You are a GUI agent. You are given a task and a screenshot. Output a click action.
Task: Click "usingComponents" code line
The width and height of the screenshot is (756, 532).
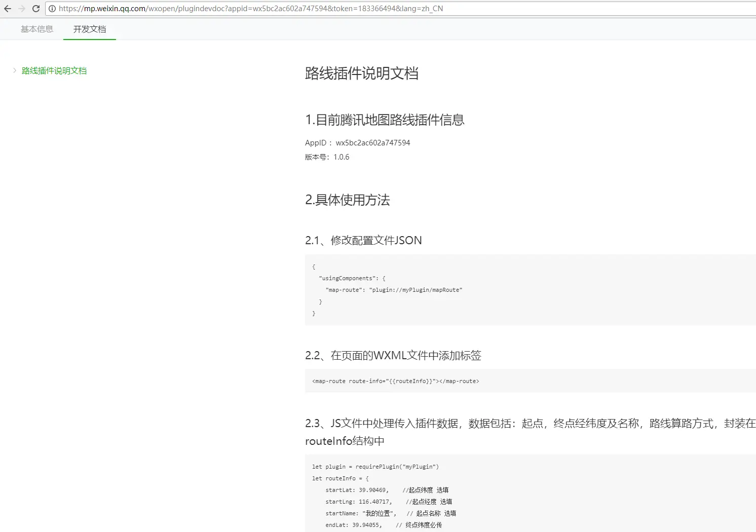pos(352,278)
